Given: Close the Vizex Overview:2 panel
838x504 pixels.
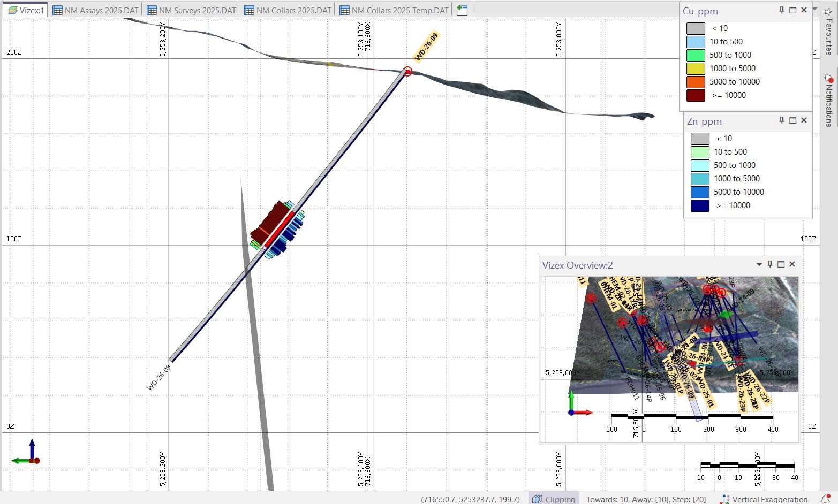Looking at the screenshot, I should (x=792, y=264).
